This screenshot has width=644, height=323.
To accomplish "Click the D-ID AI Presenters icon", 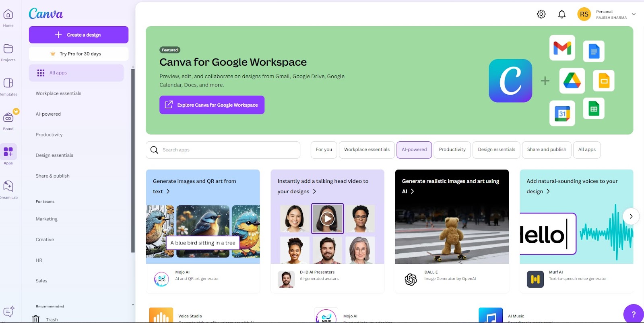I will click(286, 279).
